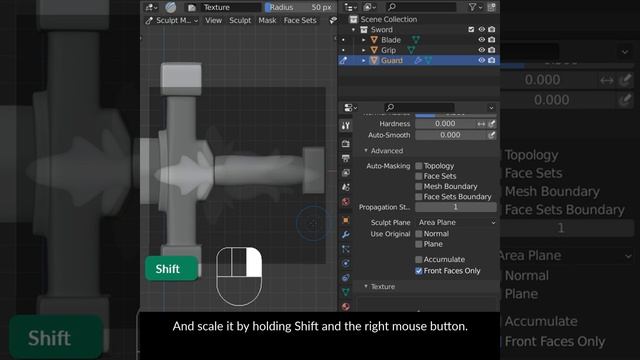Viewport: 640px width, 360px height.
Task: Hide the Guard object in viewport
Action: click(x=482, y=60)
